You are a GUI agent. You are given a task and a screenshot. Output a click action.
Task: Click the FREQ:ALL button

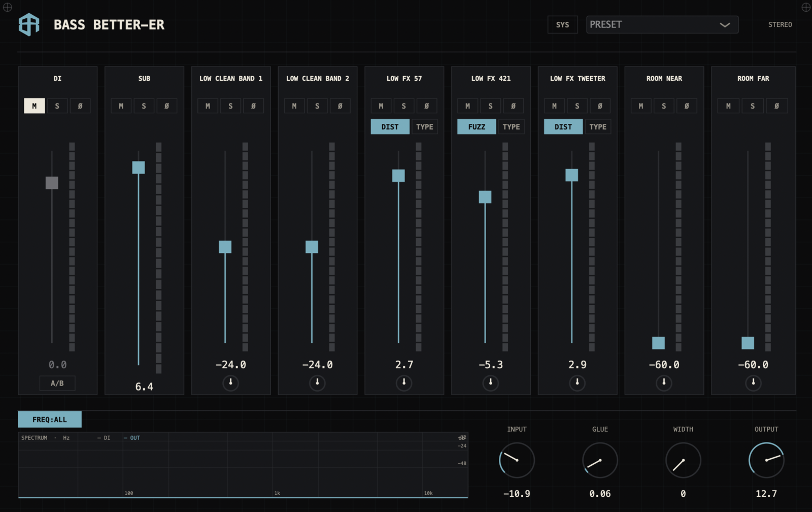(x=50, y=420)
